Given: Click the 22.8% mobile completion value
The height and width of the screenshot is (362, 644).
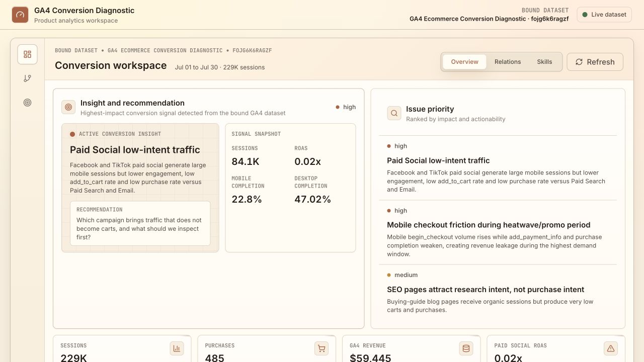Looking at the screenshot, I should (247, 199).
